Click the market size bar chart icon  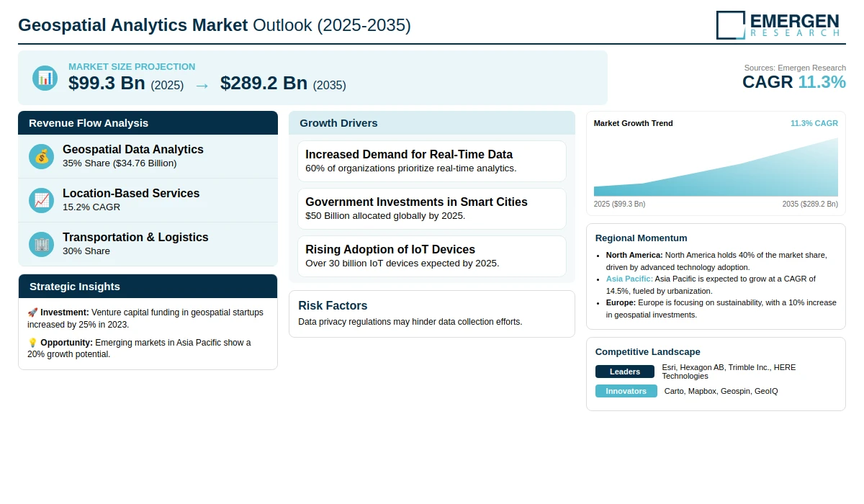click(x=45, y=78)
